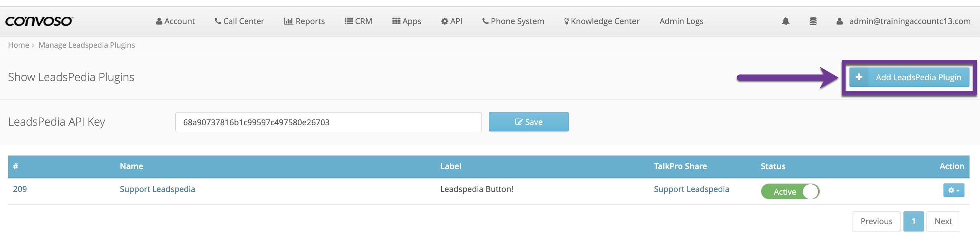Save the LeadsPedia API key
The height and width of the screenshot is (242, 980).
528,122
